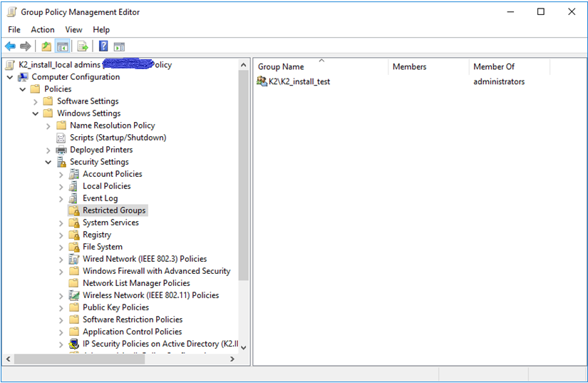Click the policy scroll icon at tree root
The height and width of the screenshot is (383, 588).
pyautogui.click(x=10, y=65)
